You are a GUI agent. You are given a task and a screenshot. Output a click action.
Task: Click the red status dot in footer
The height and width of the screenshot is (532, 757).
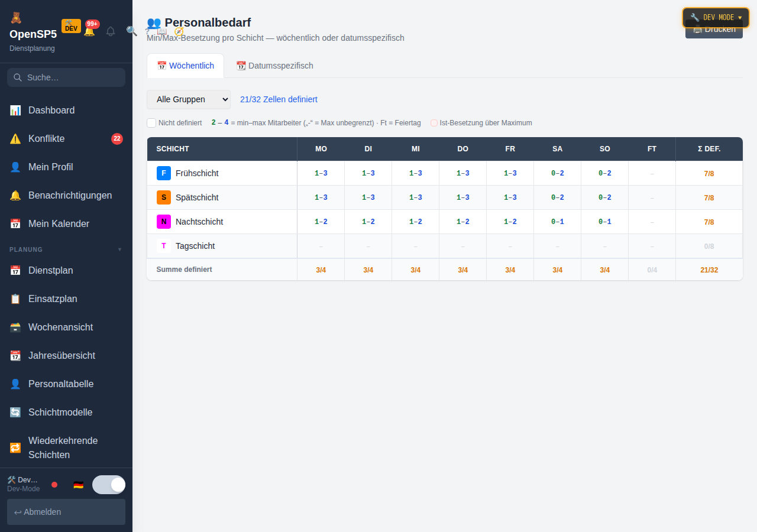click(x=54, y=485)
